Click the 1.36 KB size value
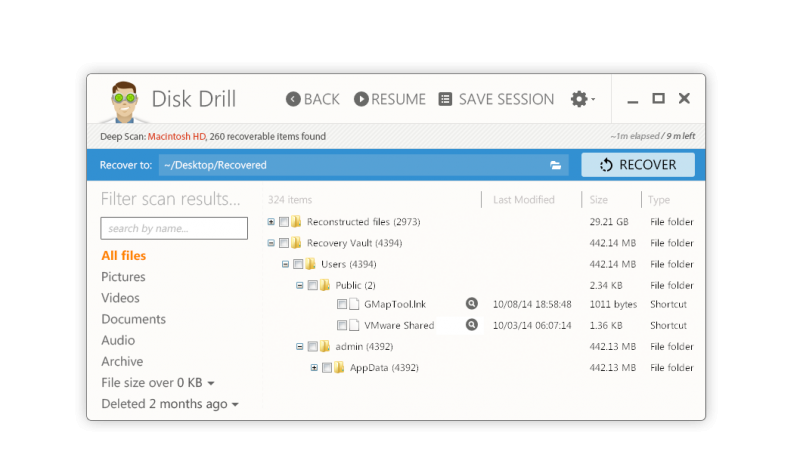The image size is (800, 467). coord(606,325)
